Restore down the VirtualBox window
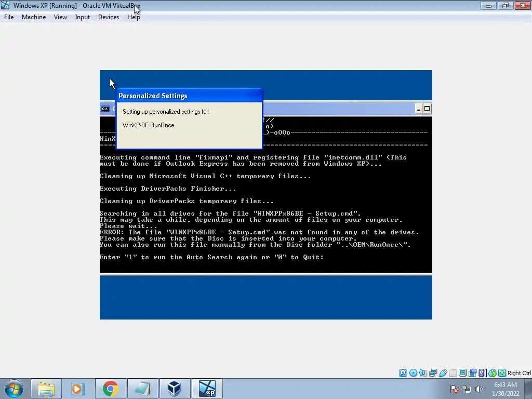 pos(505,5)
